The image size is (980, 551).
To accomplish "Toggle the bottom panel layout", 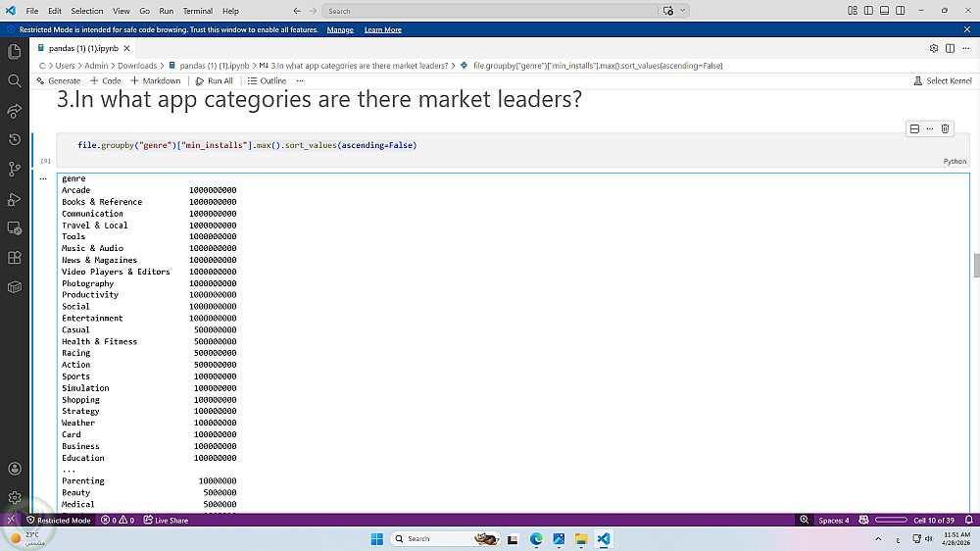I will point(884,11).
